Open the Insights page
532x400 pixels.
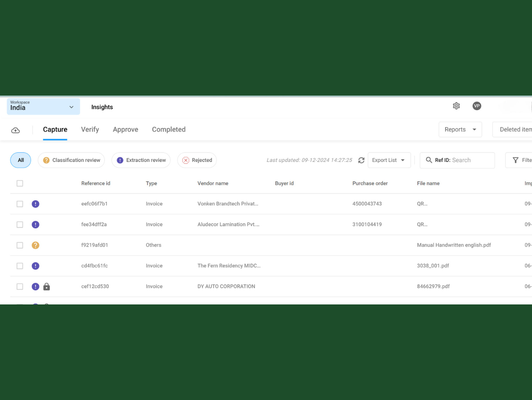click(x=102, y=107)
